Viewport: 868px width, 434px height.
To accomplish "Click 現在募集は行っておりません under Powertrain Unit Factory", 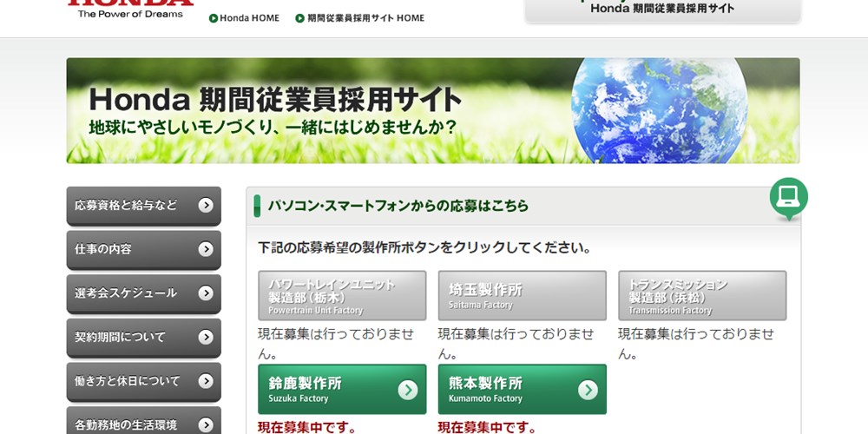I will tap(336, 344).
